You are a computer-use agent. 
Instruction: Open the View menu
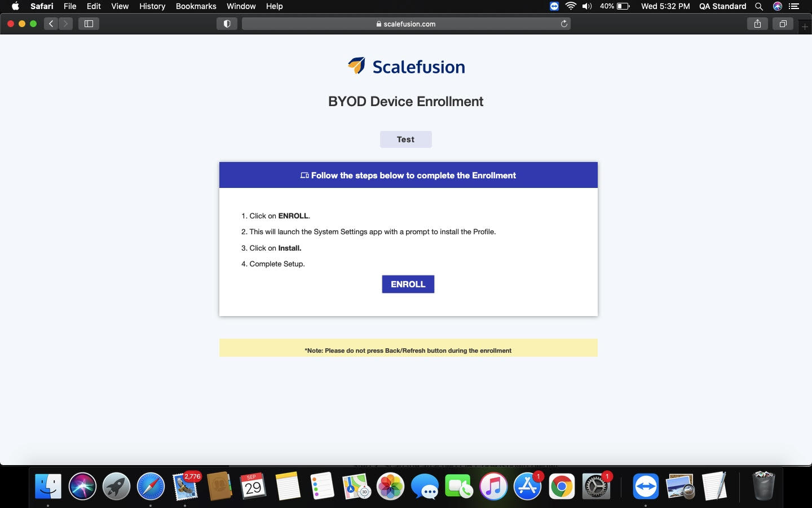120,6
